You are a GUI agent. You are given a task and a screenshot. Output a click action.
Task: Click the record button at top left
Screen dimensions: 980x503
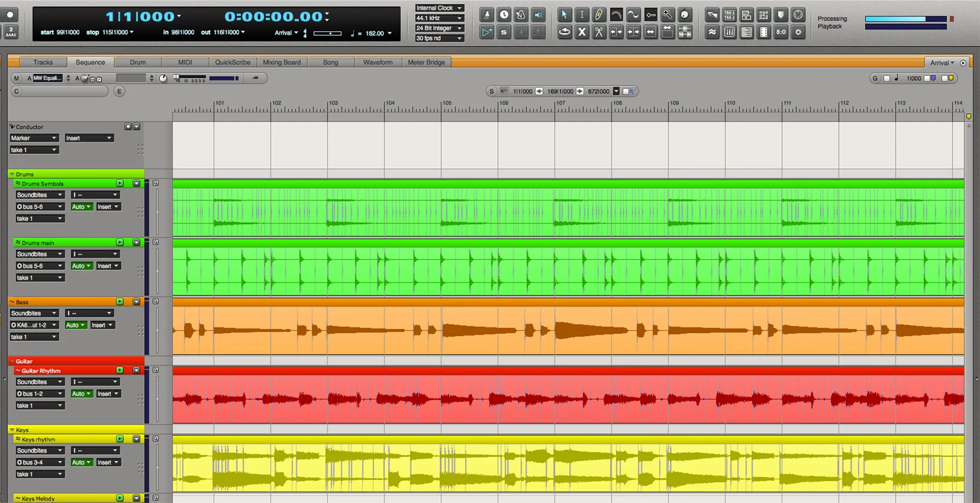tap(10, 14)
